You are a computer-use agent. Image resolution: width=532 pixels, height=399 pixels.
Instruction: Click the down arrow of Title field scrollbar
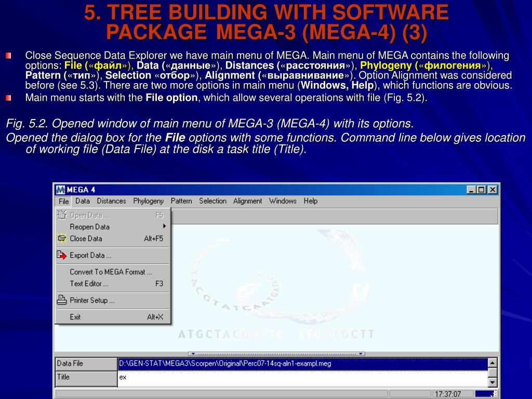pyautogui.click(x=493, y=382)
